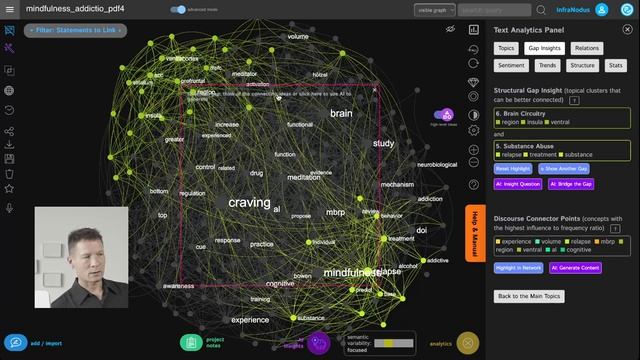Click the Filter: Statements to Link pill

76,30
